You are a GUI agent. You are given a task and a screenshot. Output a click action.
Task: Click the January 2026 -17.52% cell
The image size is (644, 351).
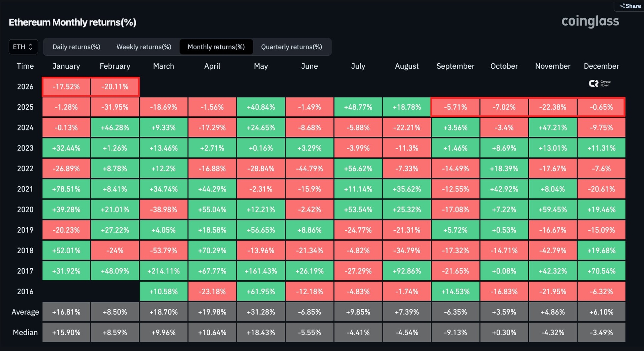[x=66, y=87]
